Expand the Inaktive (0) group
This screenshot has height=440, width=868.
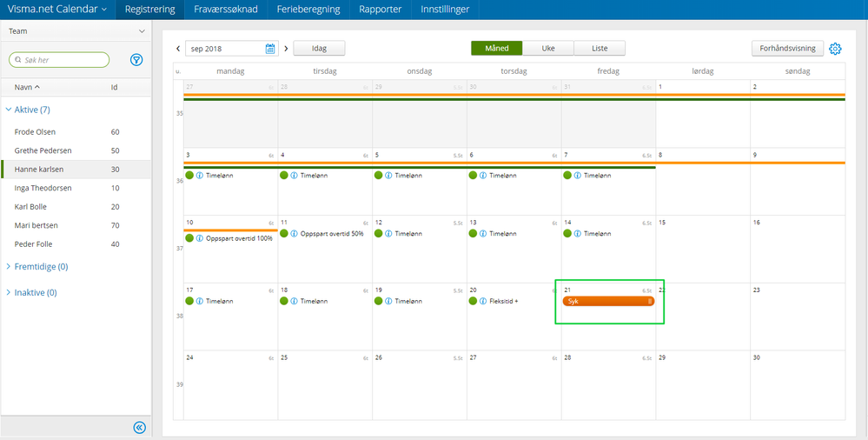(31, 292)
